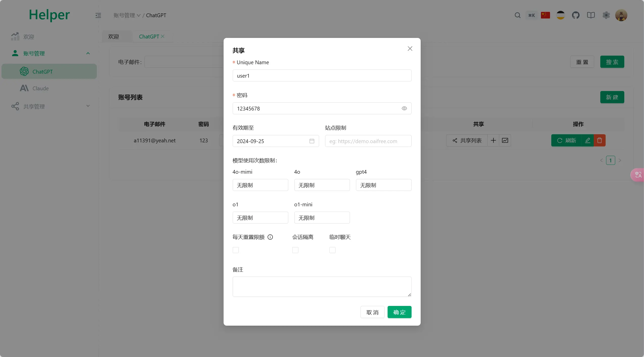Enable the 每天重置限额 checkbox
The image size is (644, 357).
tap(235, 250)
